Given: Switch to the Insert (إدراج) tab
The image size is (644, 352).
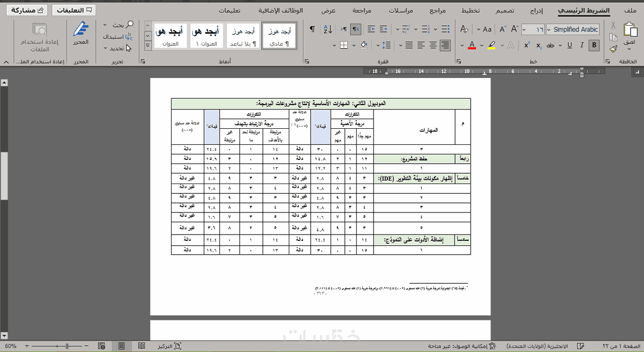Looking at the screenshot, I should click(x=537, y=11).
